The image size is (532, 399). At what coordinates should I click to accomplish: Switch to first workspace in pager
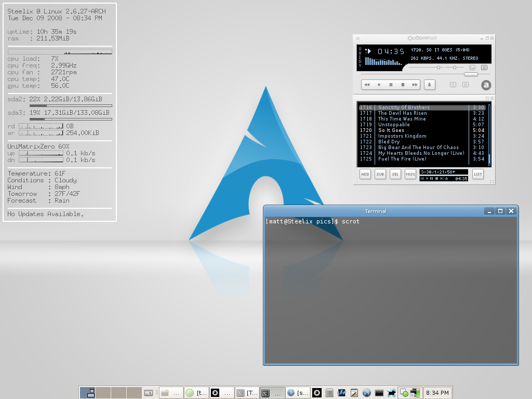[87, 393]
